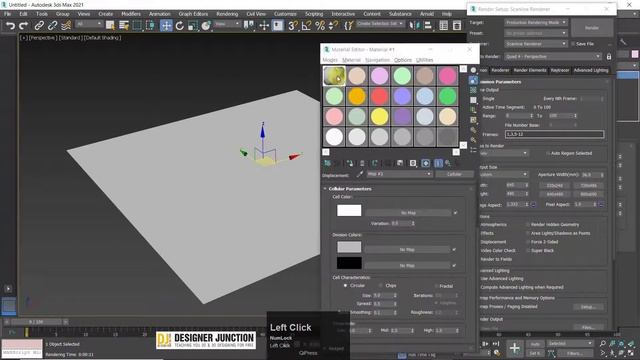Click the Undo arrow in main toolbar
The image size is (640, 360).
point(10,26)
